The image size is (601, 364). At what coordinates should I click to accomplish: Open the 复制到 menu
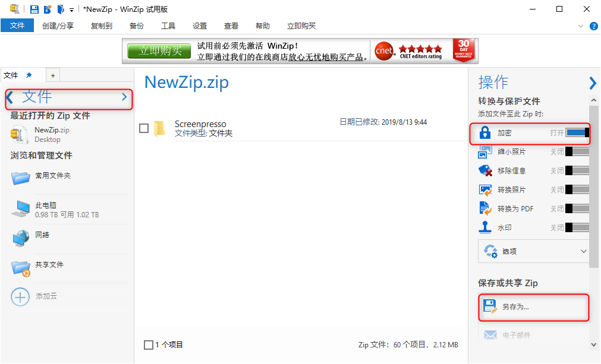[102, 26]
